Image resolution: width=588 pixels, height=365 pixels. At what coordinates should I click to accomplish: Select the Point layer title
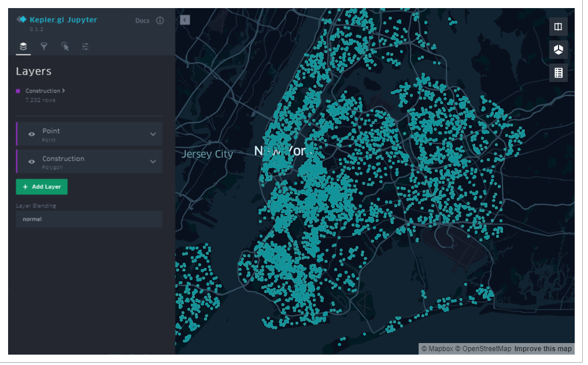[51, 131]
